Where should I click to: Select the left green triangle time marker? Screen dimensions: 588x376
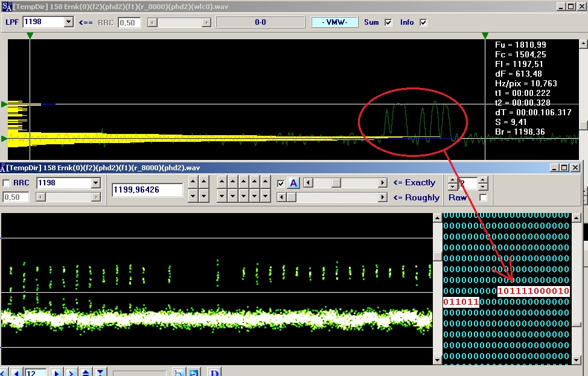pos(30,36)
